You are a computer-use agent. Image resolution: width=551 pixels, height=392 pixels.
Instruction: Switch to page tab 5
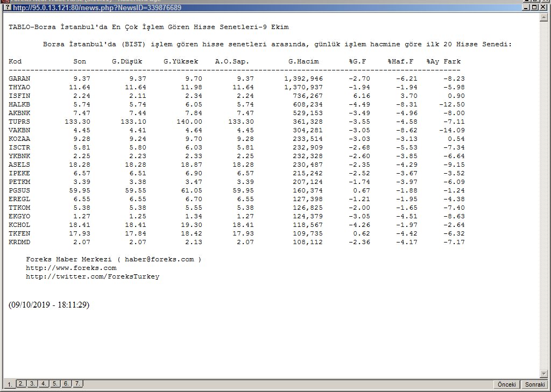coord(55,383)
